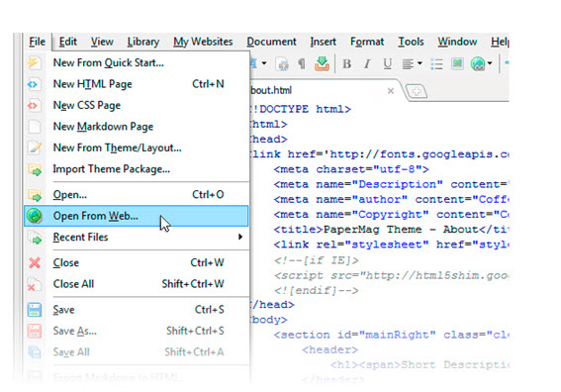Open the Document menu
This screenshot has height=392, width=561.
[271, 42]
